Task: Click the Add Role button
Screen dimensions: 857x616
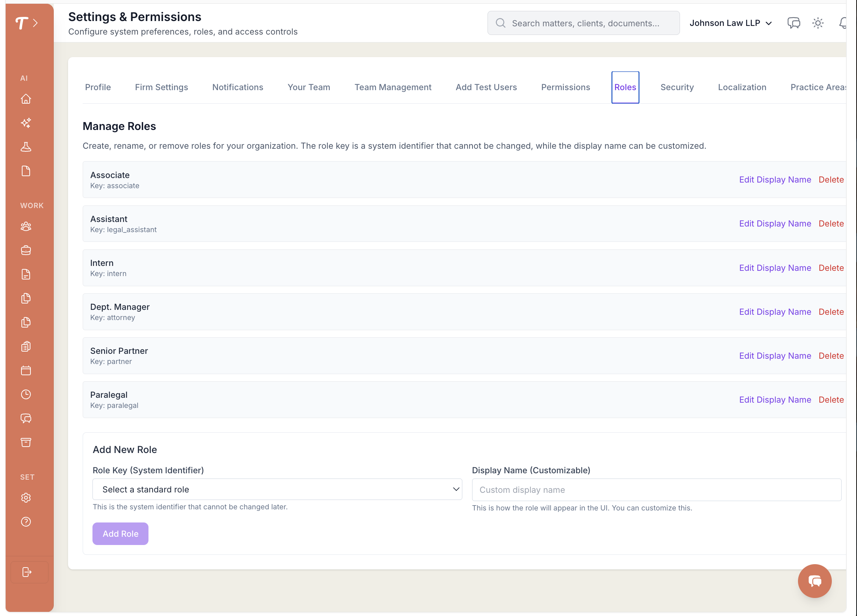Action: (120, 533)
